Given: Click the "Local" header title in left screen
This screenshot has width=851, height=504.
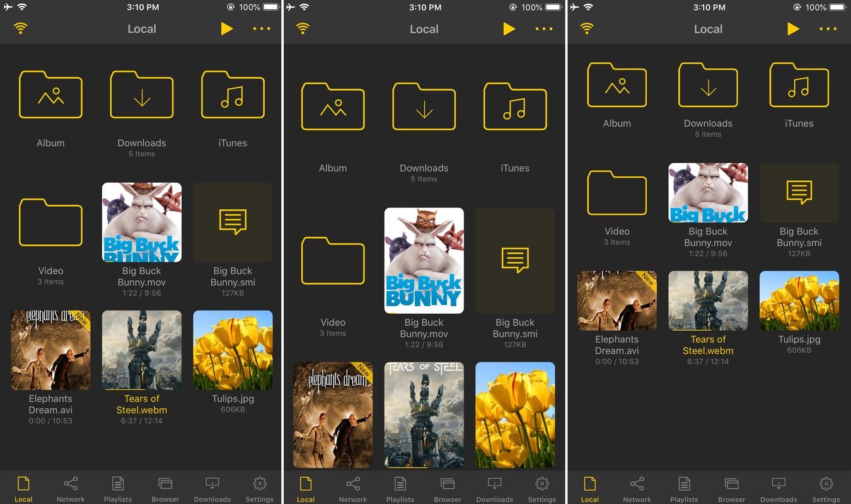Looking at the screenshot, I should coord(142,29).
